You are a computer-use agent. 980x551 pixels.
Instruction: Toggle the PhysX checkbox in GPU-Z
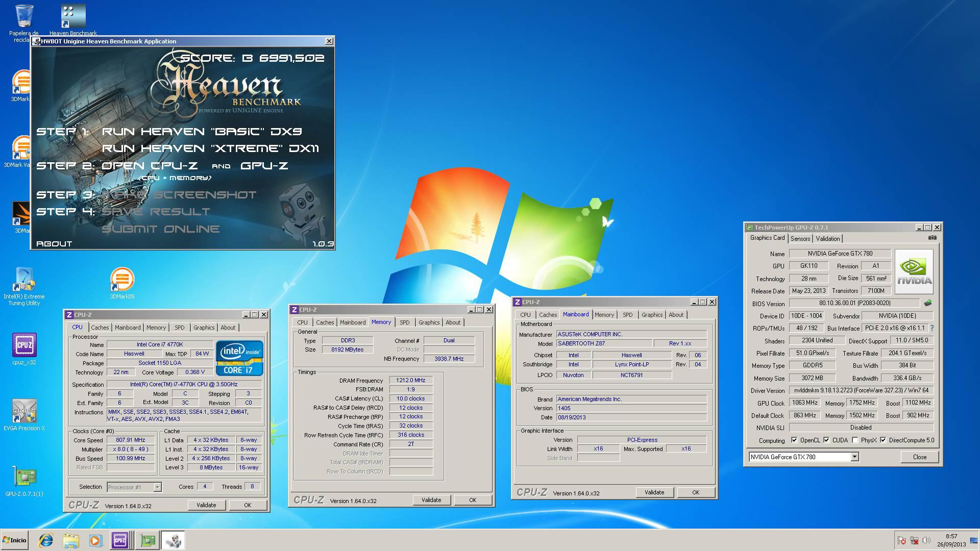(855, 440)
